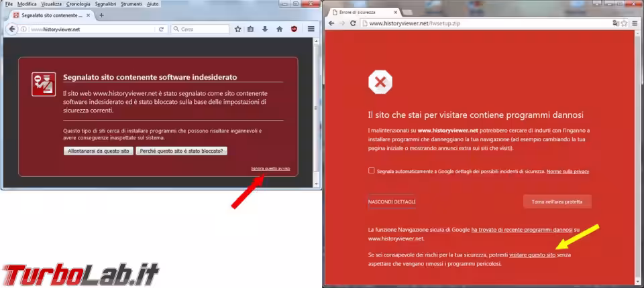Image resolution: width=644 pixels, height=288 pixels.
Task: Open the Segnalibri menu
Action: pos(105,4)
